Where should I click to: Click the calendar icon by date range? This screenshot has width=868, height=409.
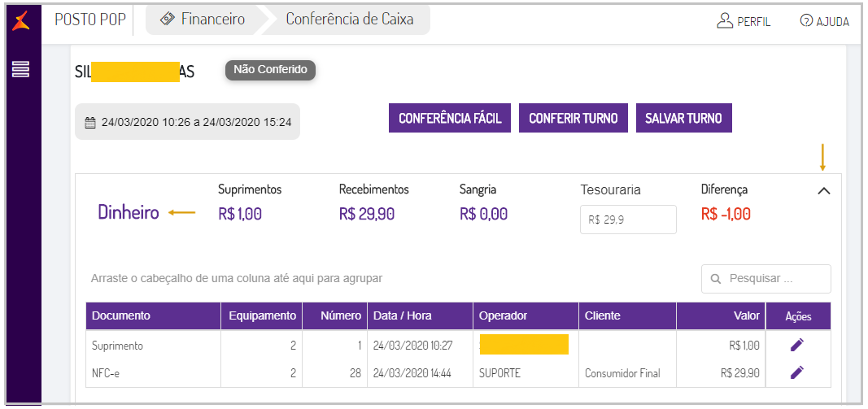tap(90, 123)
